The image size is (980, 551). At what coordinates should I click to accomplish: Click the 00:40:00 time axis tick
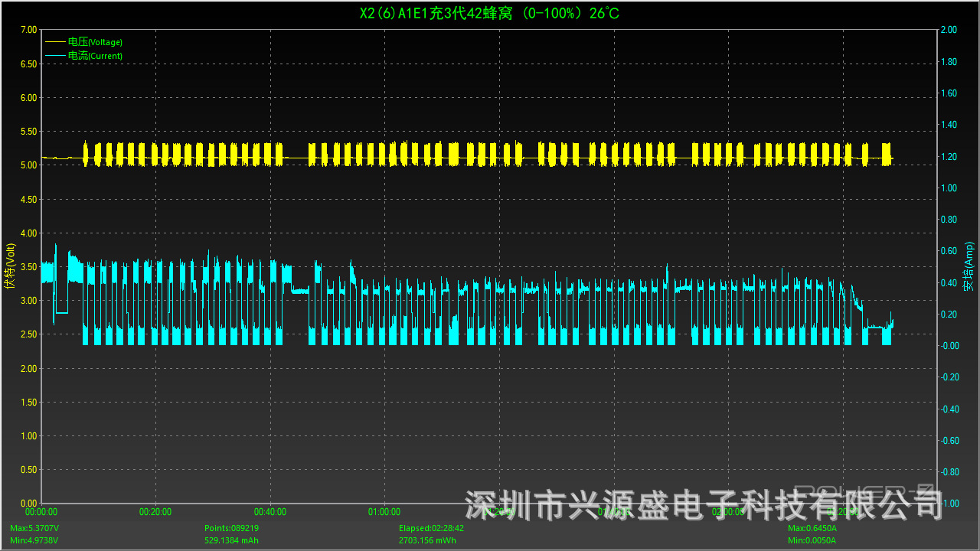point(270,512)
